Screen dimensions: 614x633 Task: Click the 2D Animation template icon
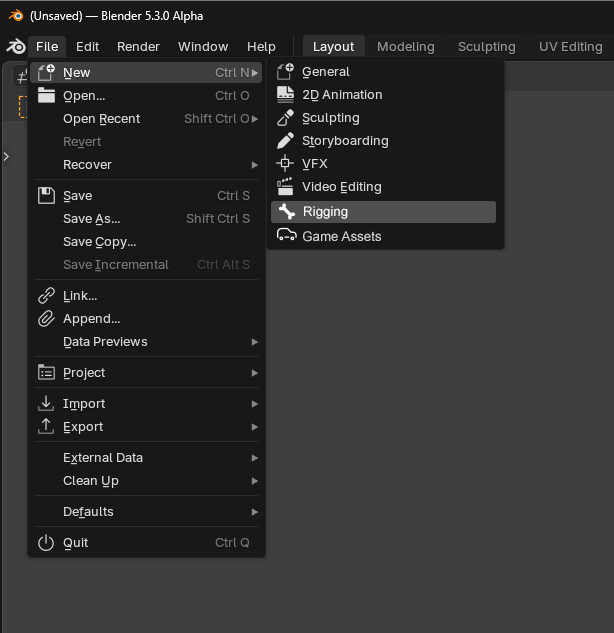point(285,94)
